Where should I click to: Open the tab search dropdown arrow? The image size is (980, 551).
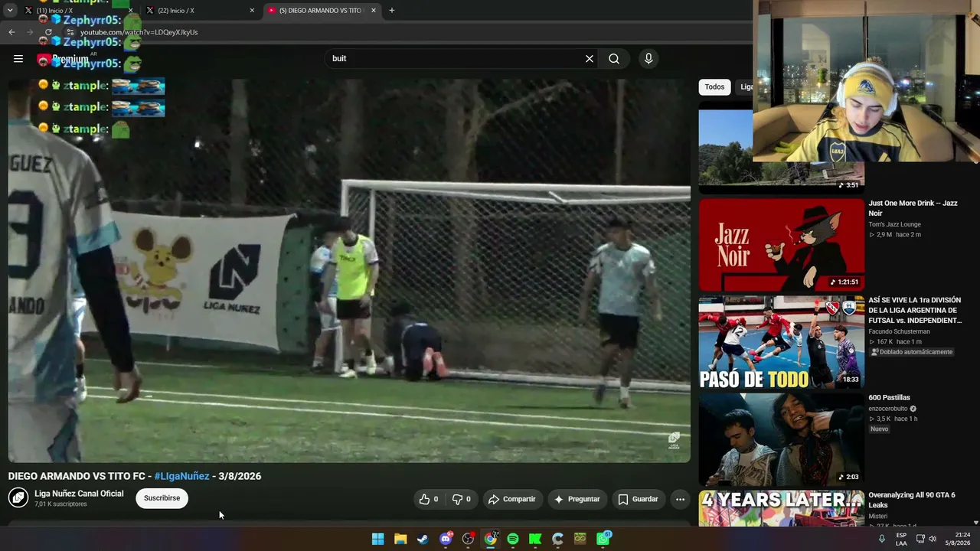pyautogui.click(x=10, y=11)
